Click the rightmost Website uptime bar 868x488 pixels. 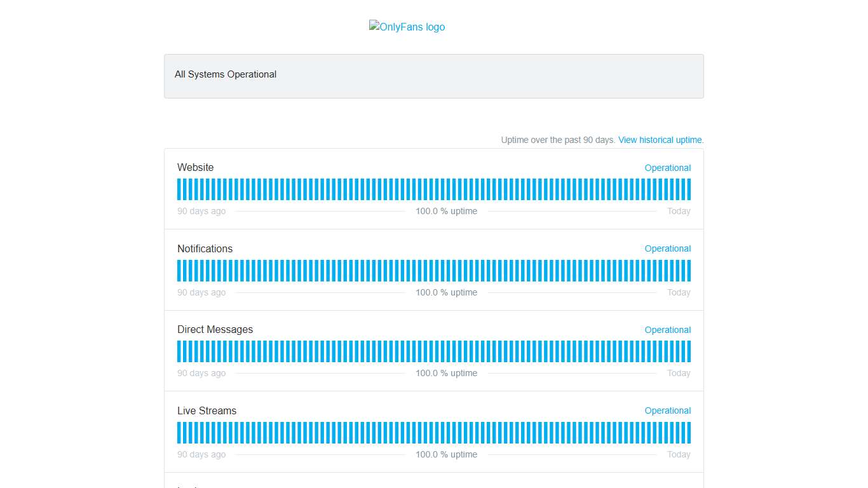[688, 189]
